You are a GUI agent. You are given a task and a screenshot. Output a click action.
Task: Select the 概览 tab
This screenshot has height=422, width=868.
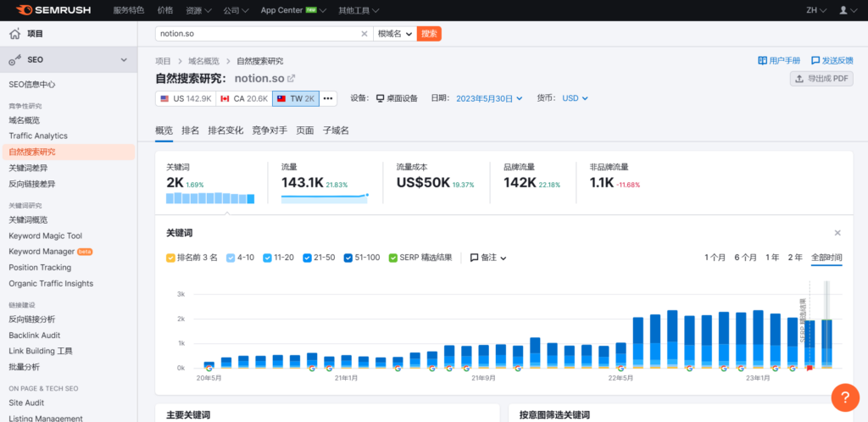164,130
